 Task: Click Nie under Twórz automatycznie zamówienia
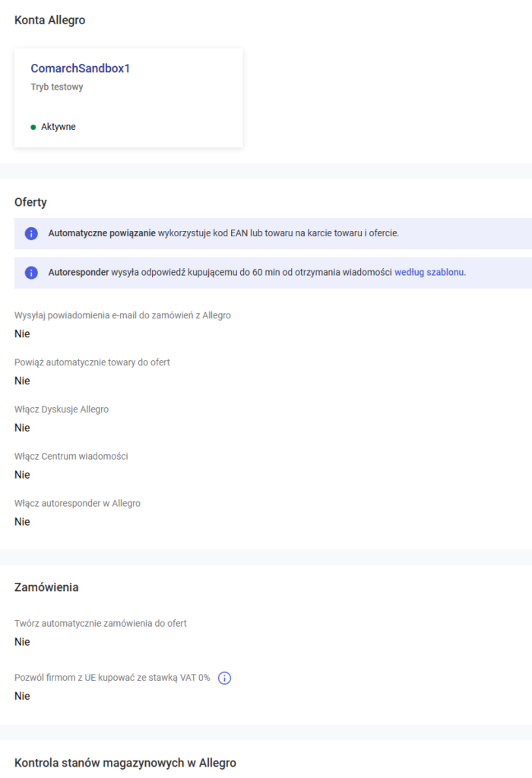(x=22, y=642)
